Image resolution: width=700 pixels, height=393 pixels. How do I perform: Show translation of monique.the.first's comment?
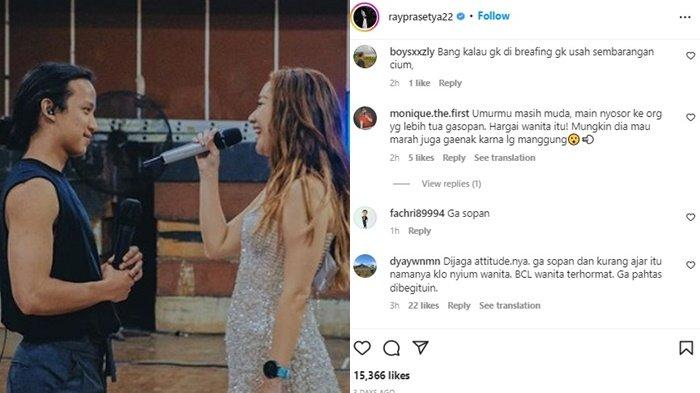504,158
